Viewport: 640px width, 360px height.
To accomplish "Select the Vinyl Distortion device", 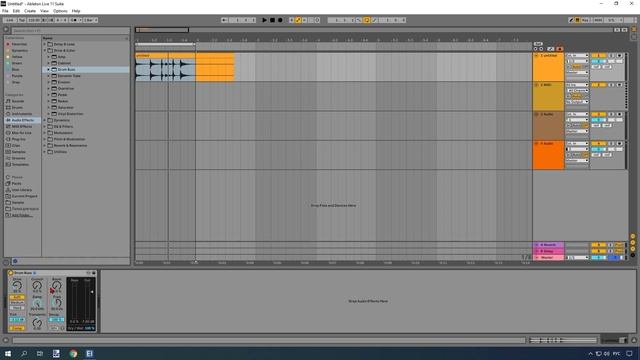I will 70,114.
